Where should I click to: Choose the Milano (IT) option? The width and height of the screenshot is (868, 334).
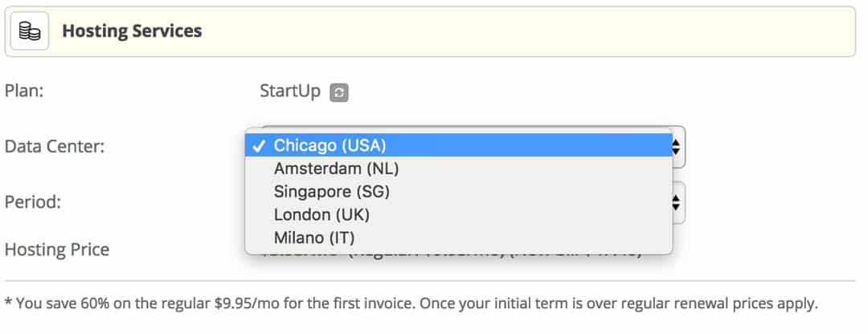coord(314,238)
